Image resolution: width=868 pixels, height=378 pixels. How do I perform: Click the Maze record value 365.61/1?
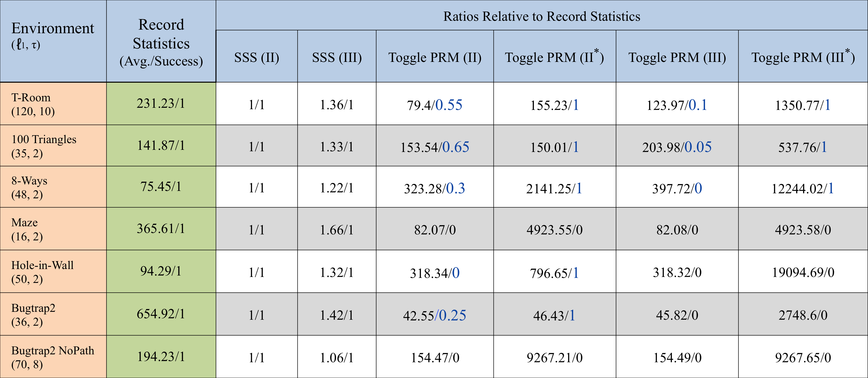pyautogui.click(x=161, y=229)
